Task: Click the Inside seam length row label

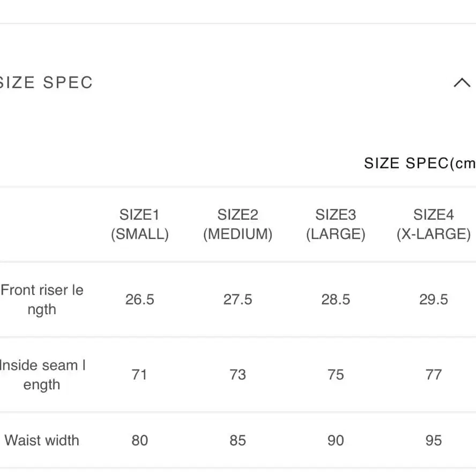Action: click(42, 375)
